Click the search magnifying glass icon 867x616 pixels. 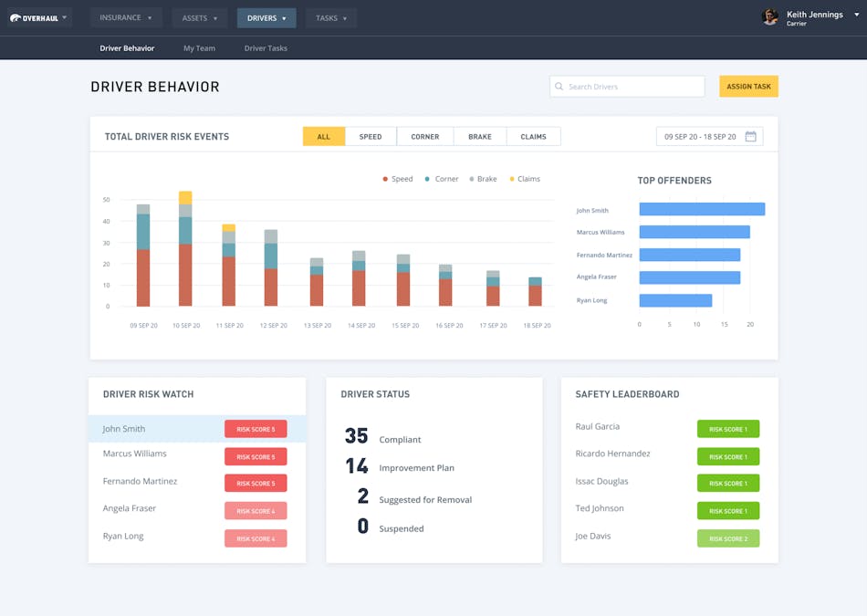click(x=558, y=86)
